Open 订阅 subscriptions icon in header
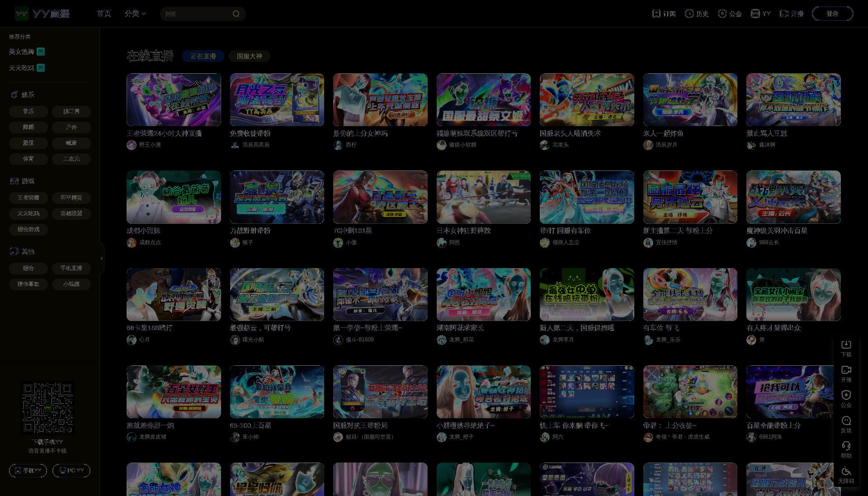 point(656,14)
